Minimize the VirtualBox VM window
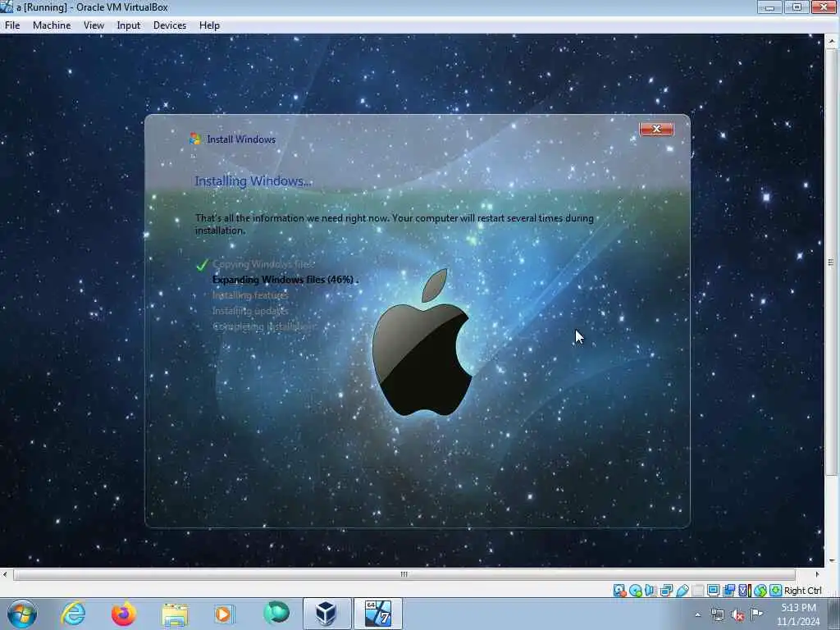Image resolution: width=840 pixels, height=630 pixels. tap(769, 7)
